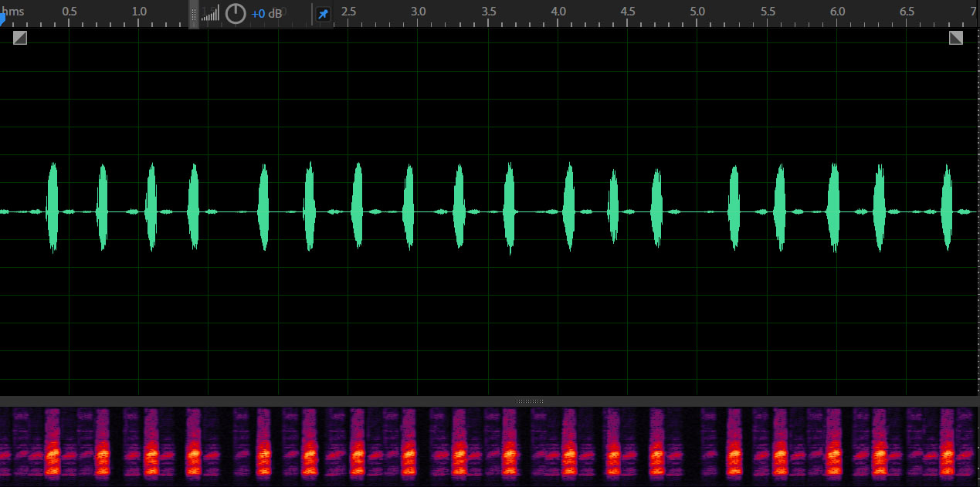Click the hms time format label

click(x=13, y=12)
